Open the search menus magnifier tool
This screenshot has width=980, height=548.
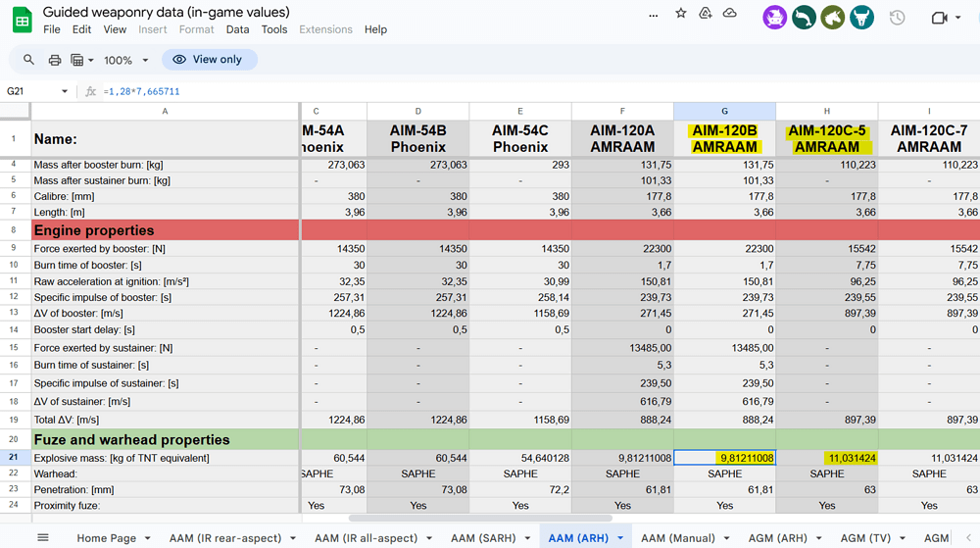(x=28, y=60)
